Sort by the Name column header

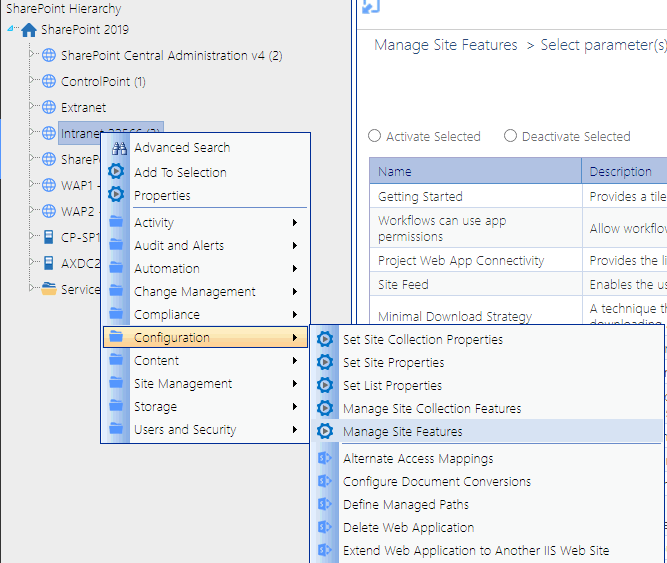(395, 172)
